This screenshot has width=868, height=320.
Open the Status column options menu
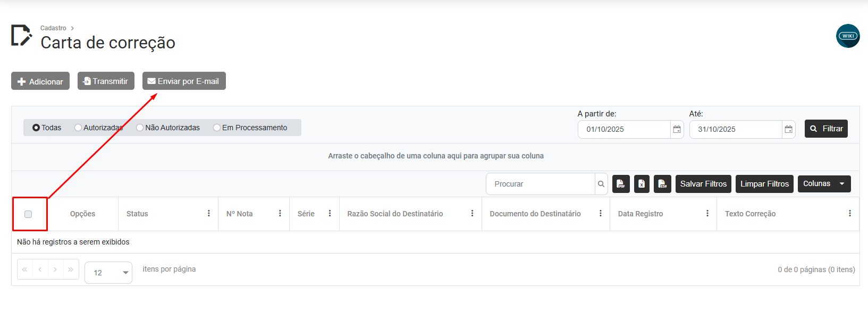click(x=208, y=214)
